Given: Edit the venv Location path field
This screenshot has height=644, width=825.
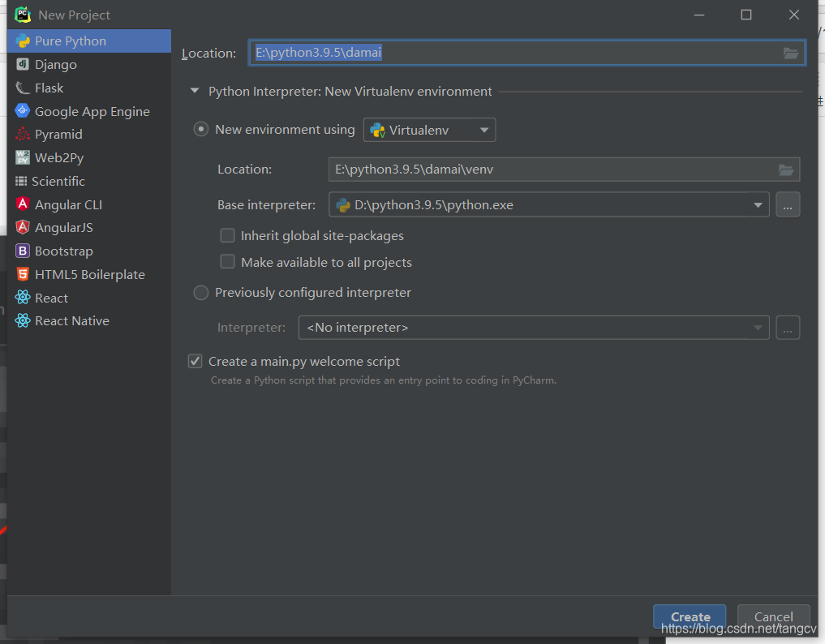Looking at the screenshot, I should click(x=564, y=170).
